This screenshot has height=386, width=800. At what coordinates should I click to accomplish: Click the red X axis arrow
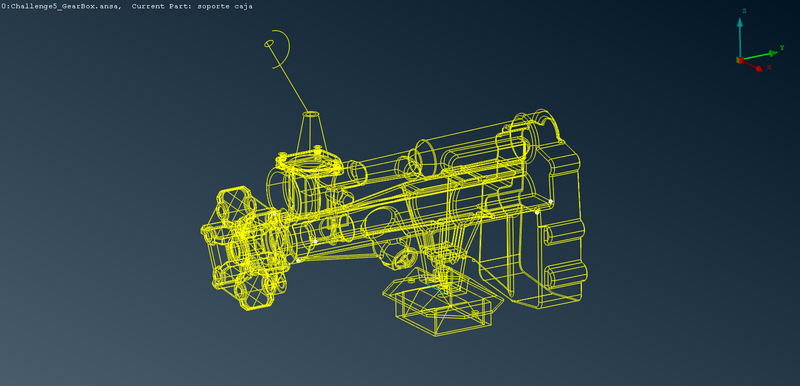[754, 65]
